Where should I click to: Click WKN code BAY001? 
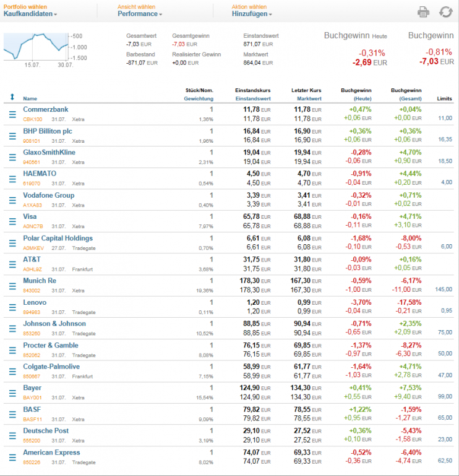click(x=33, y=397)
